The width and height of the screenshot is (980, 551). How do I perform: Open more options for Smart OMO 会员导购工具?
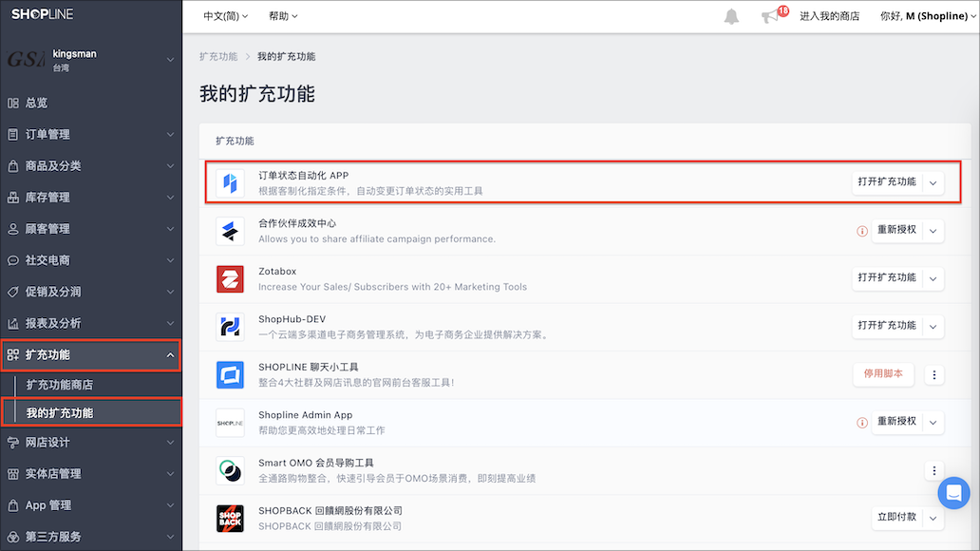[x=934, y=470]
